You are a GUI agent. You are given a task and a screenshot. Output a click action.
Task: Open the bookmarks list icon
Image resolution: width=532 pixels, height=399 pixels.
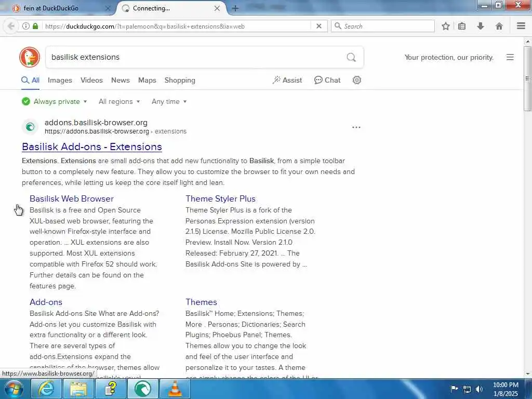point(462,26)
